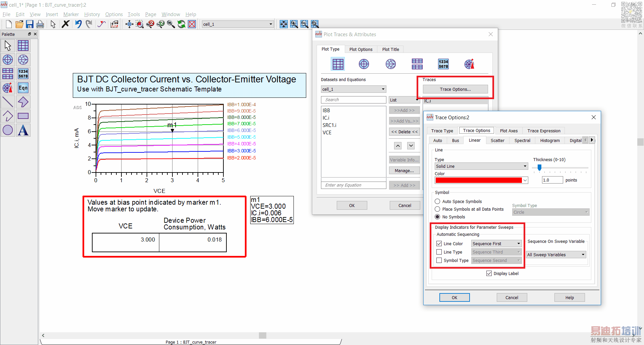Toggle the Display Label checkbox
Viewport: 644px width, 345px height.
(489, 273)
